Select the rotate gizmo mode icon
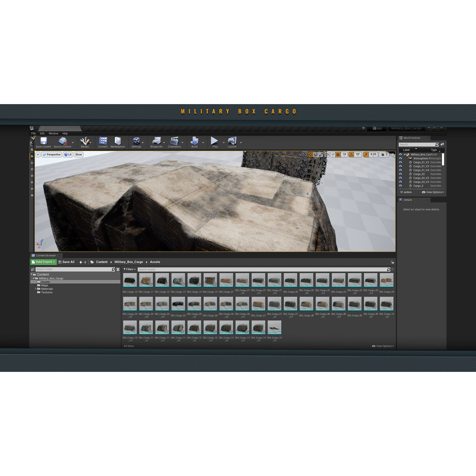Image resolution: width=476 pixels, height=476 pixels. click(x=316, y=155)
